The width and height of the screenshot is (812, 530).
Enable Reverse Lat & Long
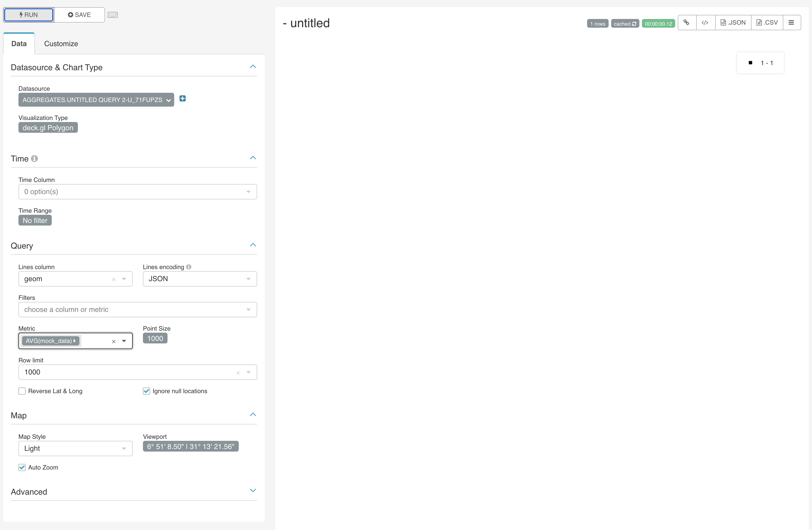point(22,391)
